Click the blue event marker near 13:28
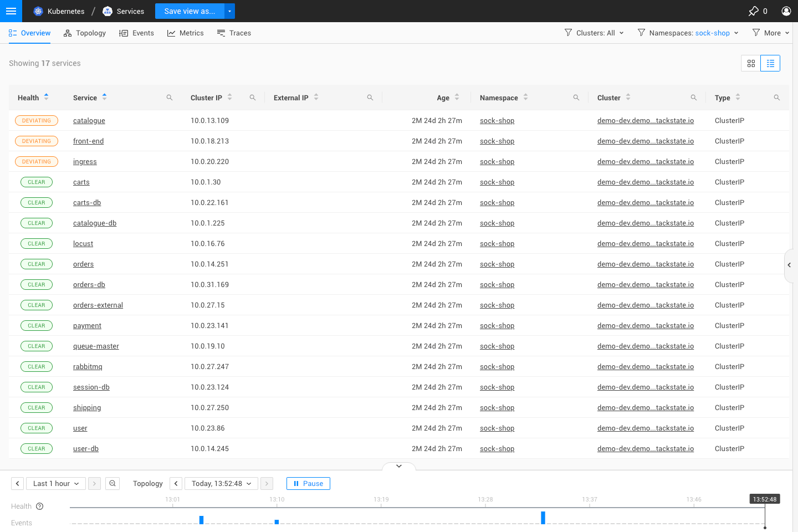798x532 pixels. 543,518
